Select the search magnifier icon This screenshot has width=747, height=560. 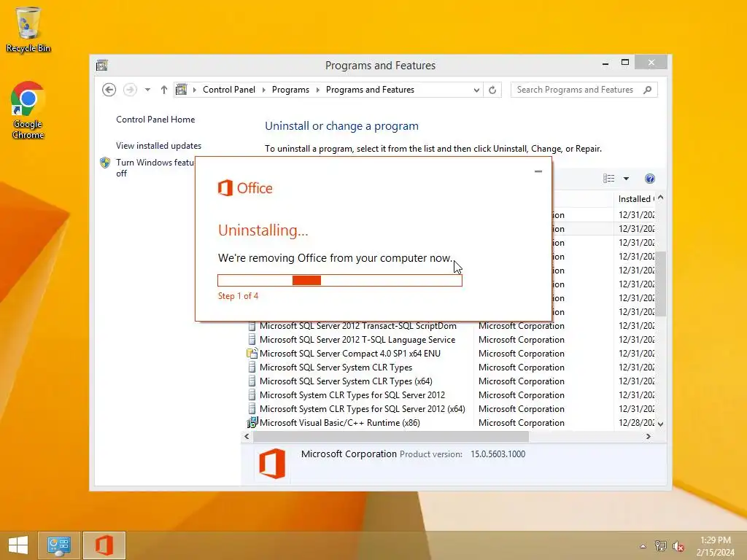pyautogui.click(x=648, y=90)
